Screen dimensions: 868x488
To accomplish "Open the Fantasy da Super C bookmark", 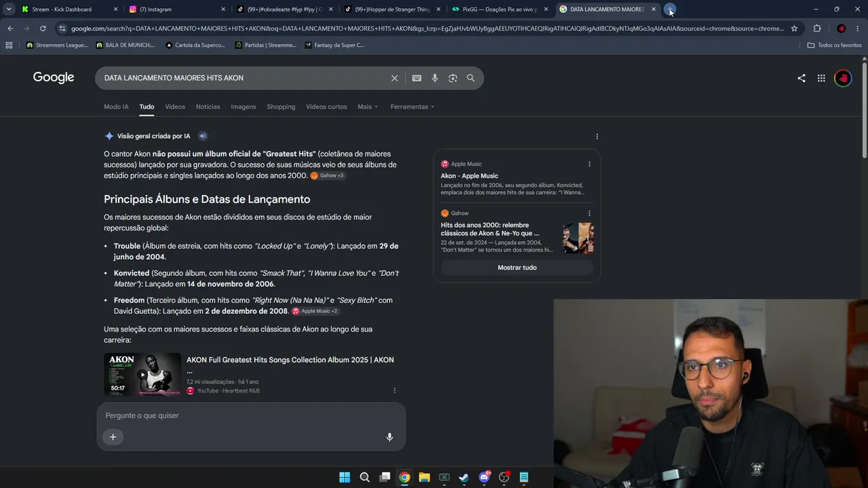I will click(334, 45).
